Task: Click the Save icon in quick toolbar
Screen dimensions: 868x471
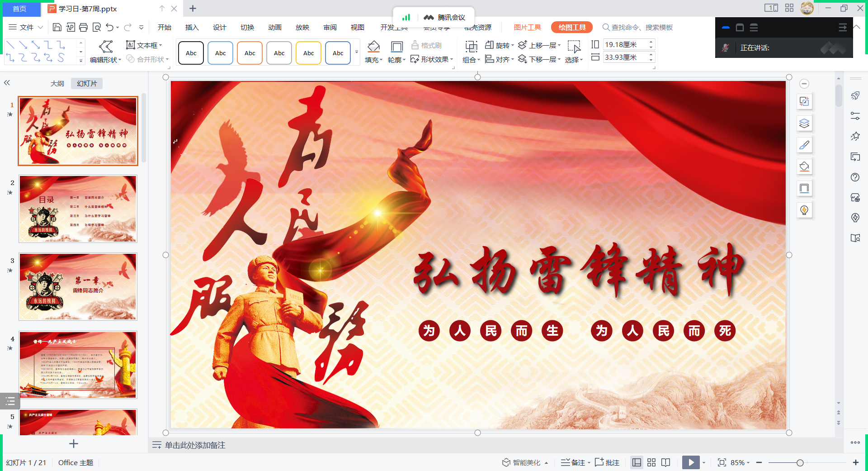Action: (x=57, y=28)
